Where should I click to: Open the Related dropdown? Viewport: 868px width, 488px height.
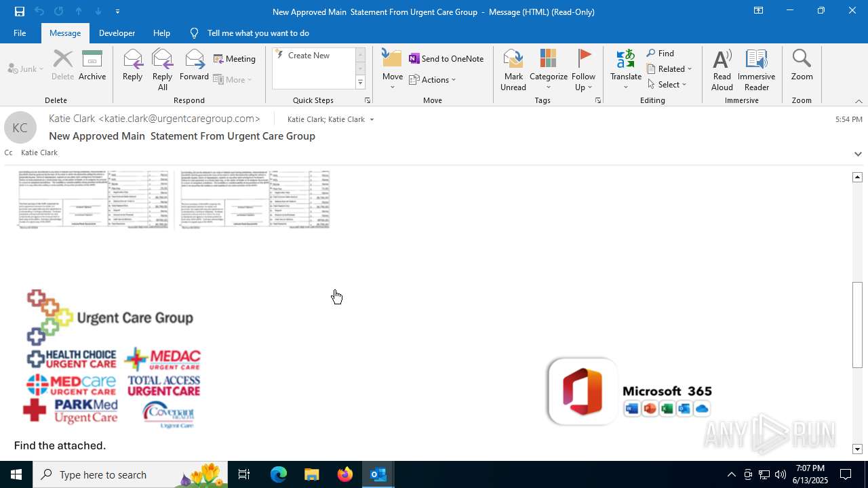point(669,69)
